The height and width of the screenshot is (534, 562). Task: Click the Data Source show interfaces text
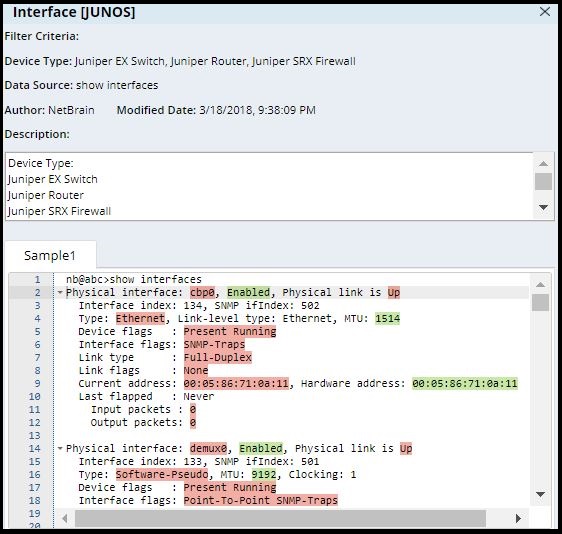pos(81,85)
